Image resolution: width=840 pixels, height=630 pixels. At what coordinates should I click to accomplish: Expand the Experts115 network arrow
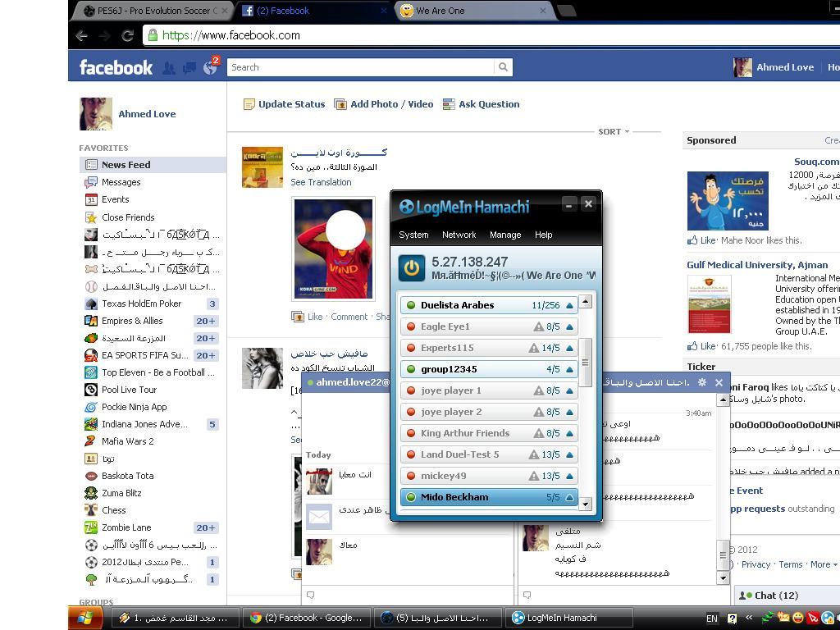pos(569,348)
